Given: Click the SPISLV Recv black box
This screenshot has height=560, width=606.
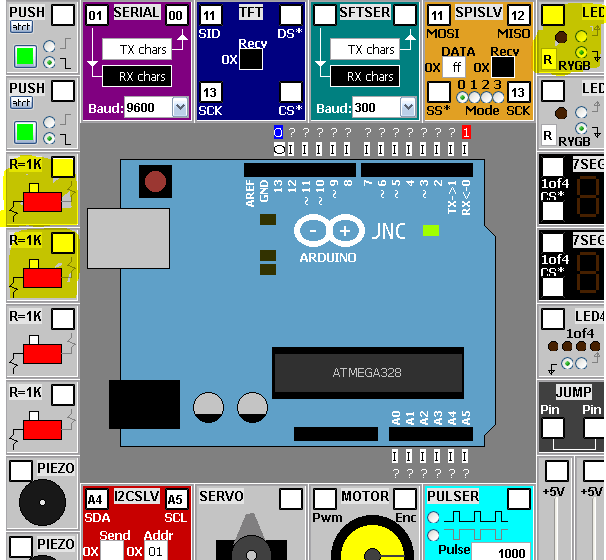Looking at the screenshot, I should [x=502, y=67].
